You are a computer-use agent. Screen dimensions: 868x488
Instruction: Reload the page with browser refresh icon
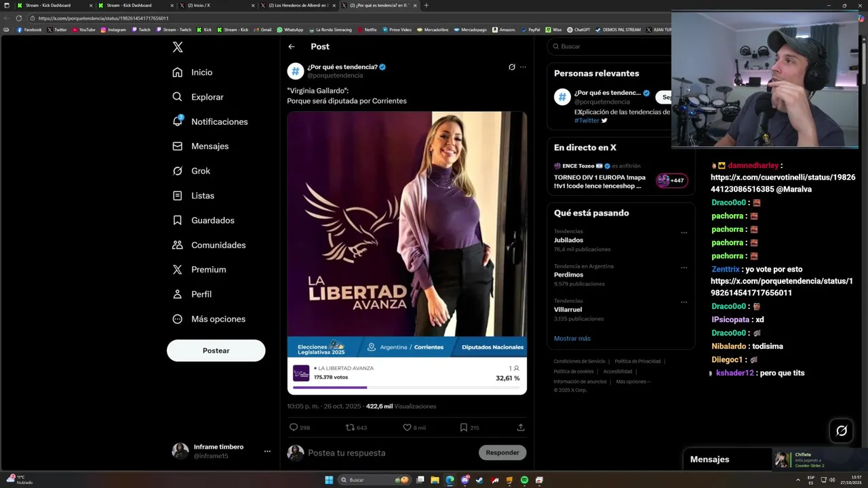click(x=19, y=18)
